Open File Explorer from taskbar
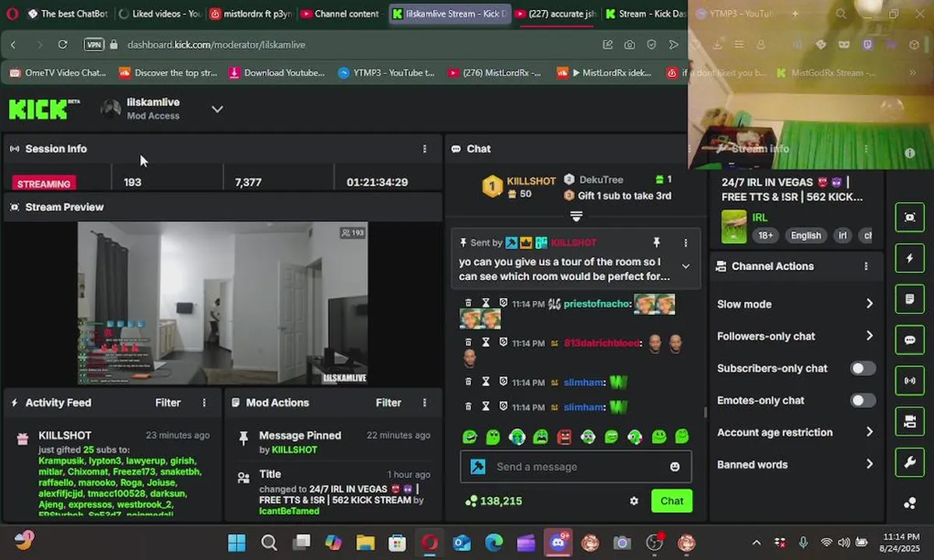Viewport: 934px width, 560px height. point(365,542)
